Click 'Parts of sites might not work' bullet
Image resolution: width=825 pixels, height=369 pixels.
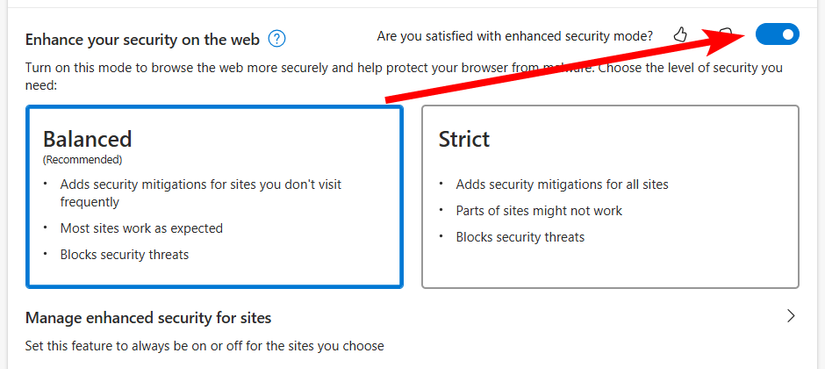coord(539,211)
